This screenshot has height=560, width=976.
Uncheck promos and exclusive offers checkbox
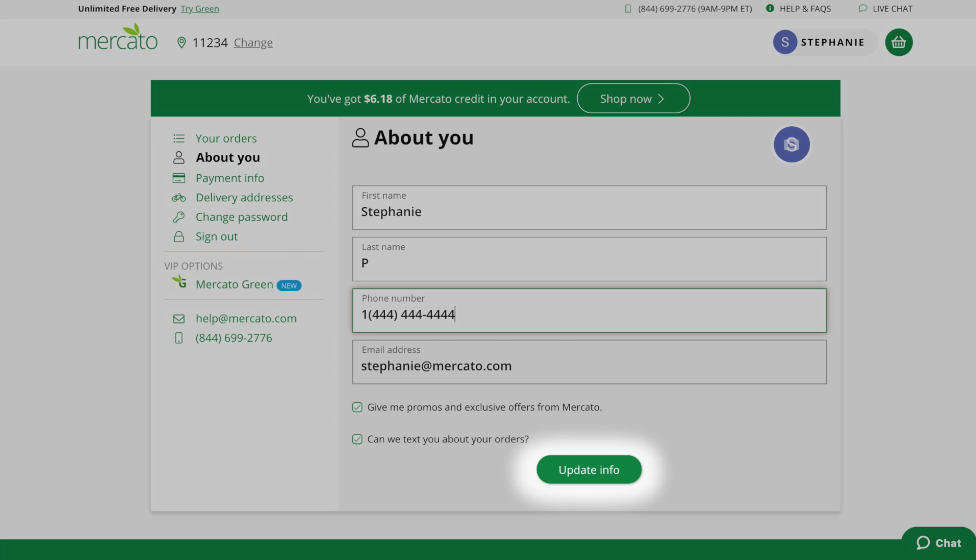tap(357, 407)
